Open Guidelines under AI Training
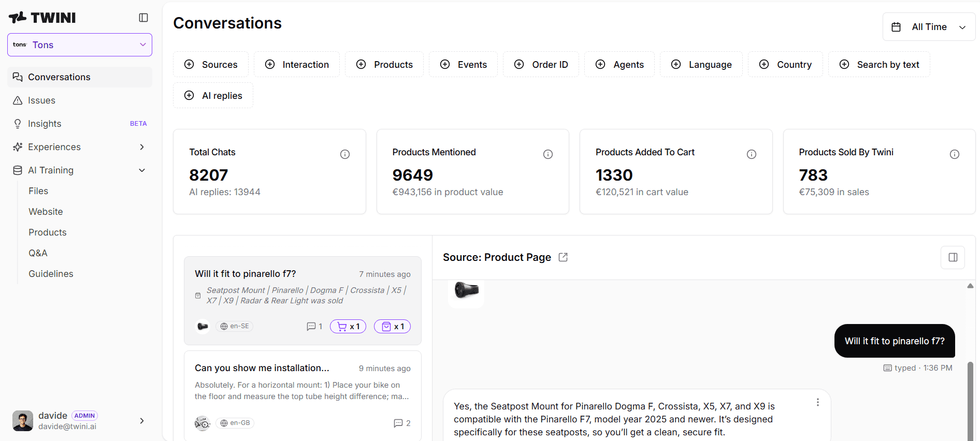Viewport: 980px width, 441px height. point(51,274)
